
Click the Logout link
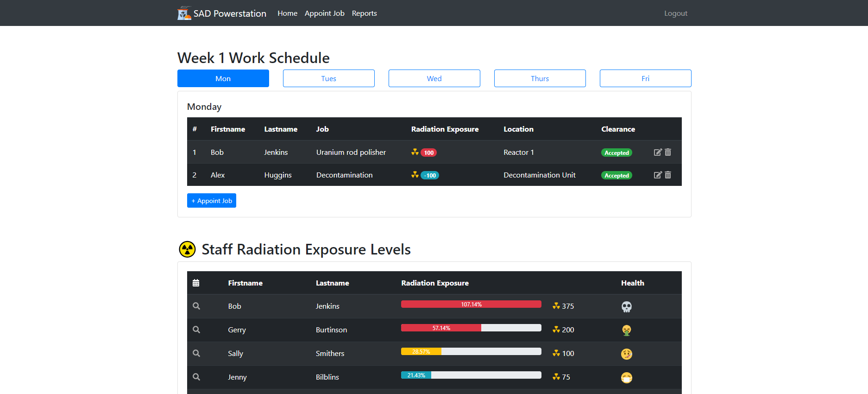click(675, 13)
